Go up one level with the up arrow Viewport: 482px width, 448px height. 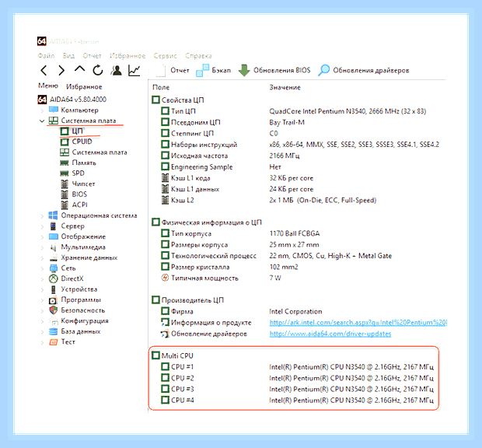79,69
